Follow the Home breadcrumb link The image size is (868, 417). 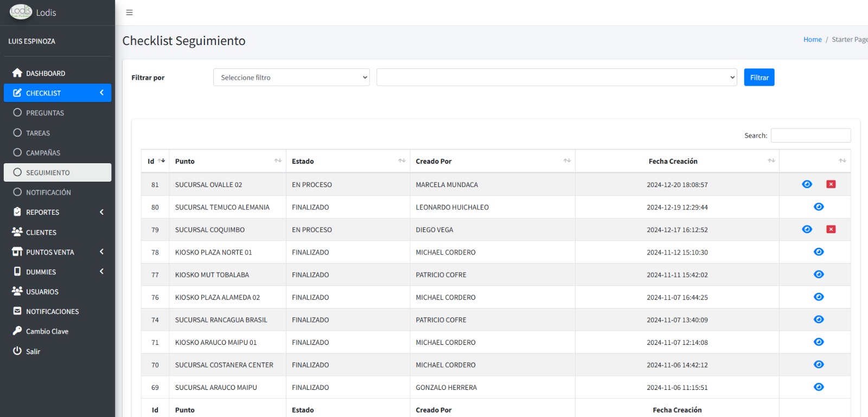[x=812, y=40]
